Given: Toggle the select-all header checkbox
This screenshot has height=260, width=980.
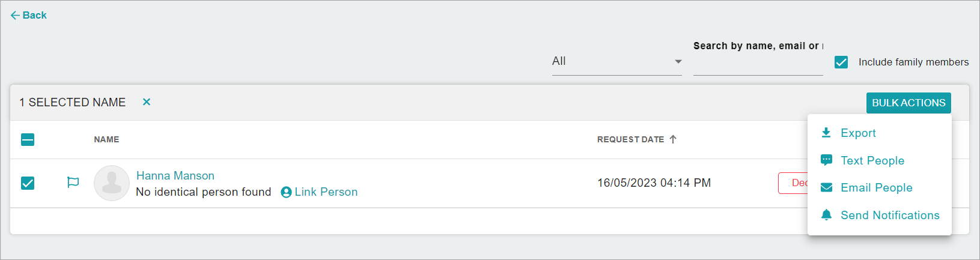Looking at the screenshot, I should point(28,140).
